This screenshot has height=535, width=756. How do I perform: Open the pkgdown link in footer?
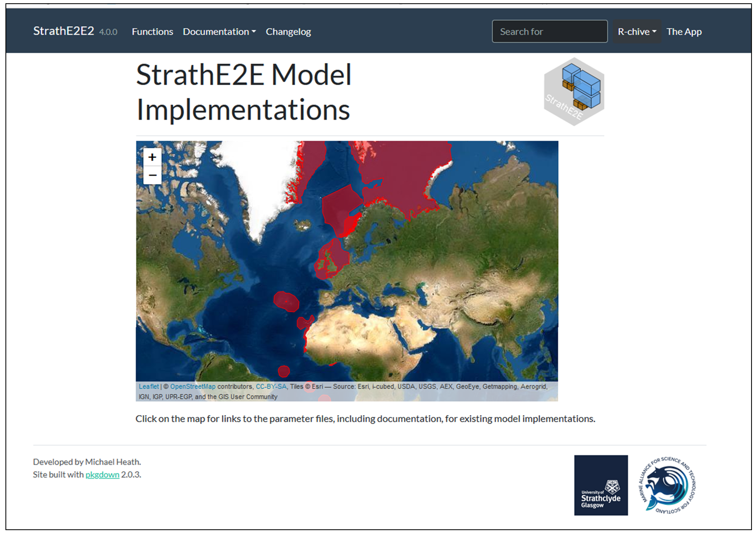click(102, 474)
